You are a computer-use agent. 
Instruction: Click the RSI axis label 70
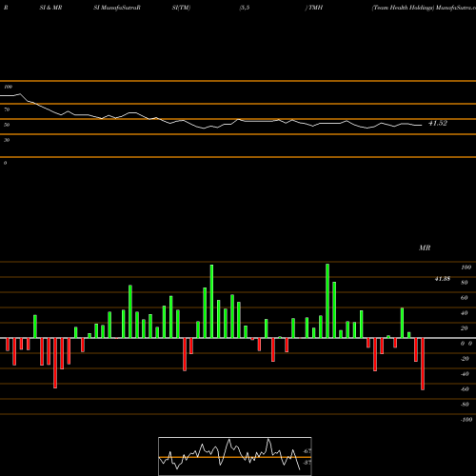pos(7,109)
